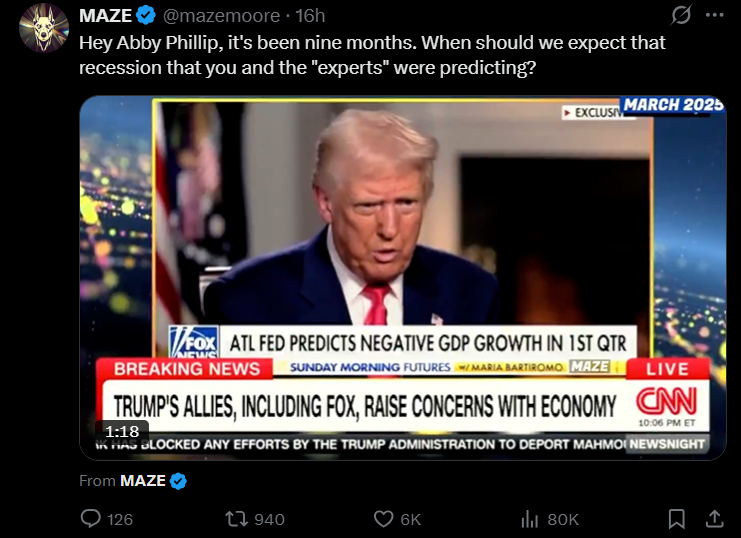Open the @mazemoore handle link
This screenshot has width=741, height=538.
(x=221, y=16)
